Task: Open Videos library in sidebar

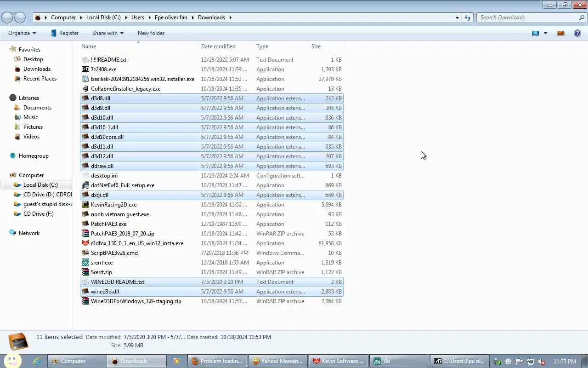Action: point(31,137)
